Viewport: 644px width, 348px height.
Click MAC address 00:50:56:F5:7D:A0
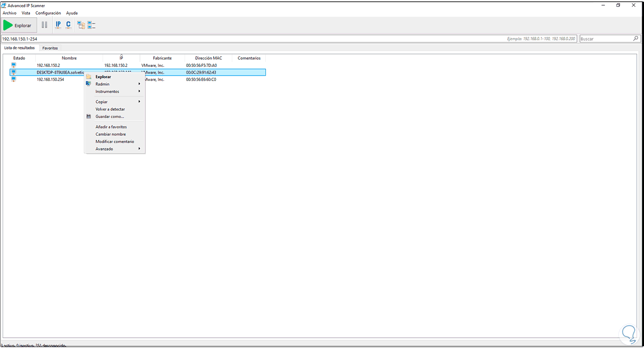[x=201, y=65]
